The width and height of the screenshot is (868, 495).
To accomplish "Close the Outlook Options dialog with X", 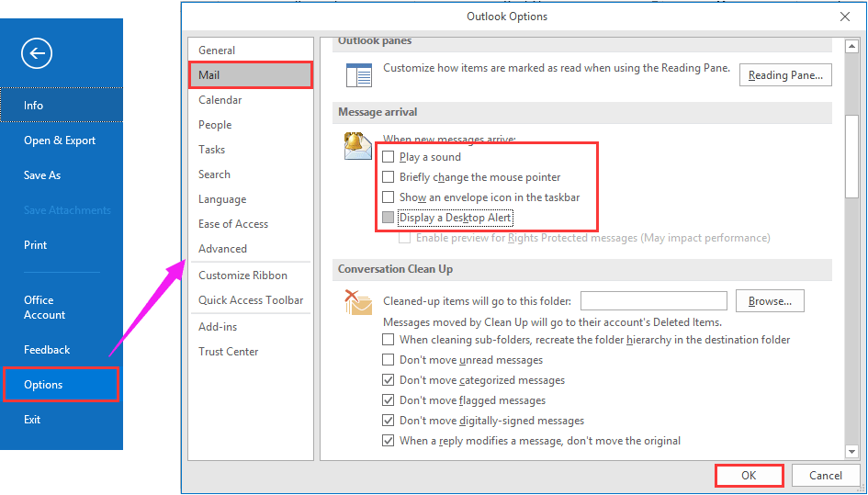I will tap(845, 17).
